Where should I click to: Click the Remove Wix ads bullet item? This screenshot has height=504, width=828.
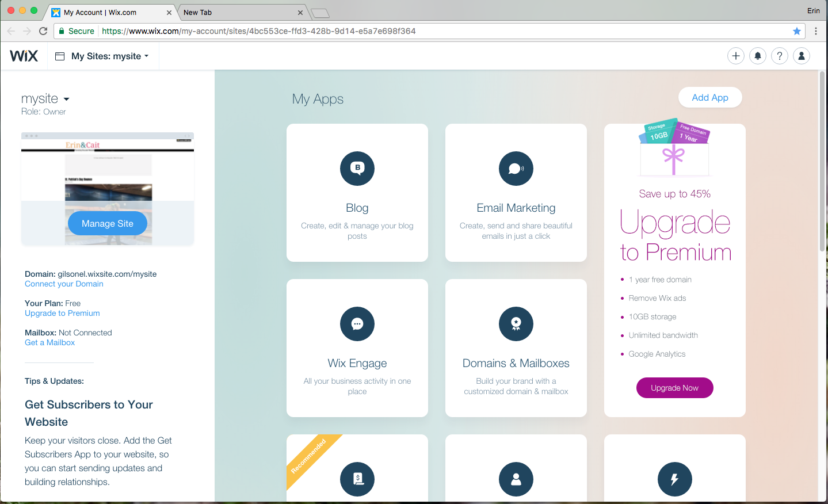coord(657,298)
